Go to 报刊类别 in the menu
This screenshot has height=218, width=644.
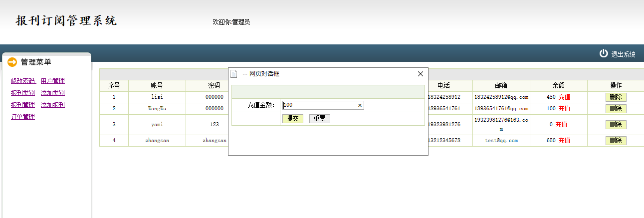click(x=23, y=93)
